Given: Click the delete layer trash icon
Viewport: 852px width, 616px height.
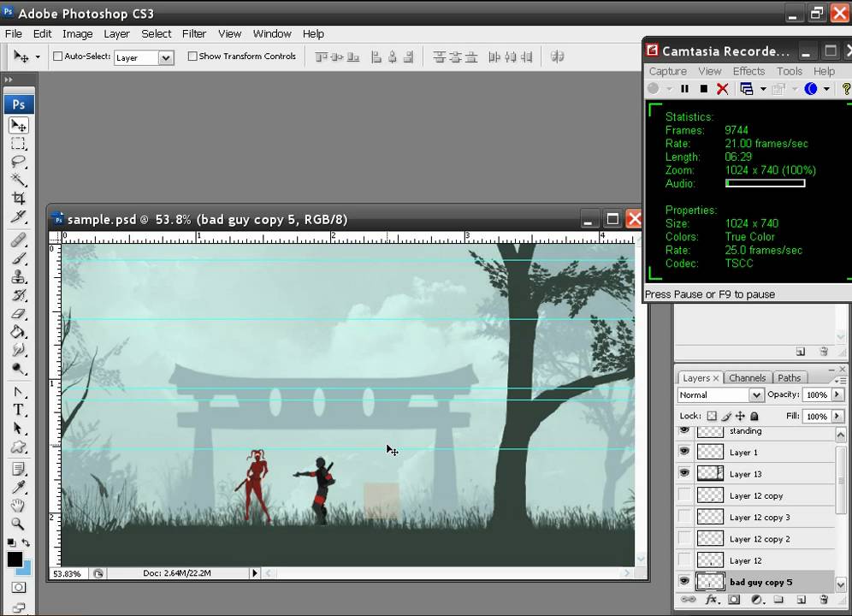Looking at the screenshot, I should 824,601.
